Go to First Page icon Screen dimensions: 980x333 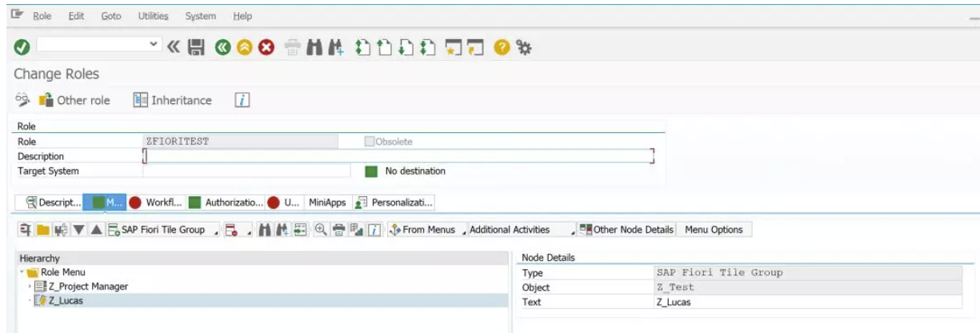tap(362, 48)
